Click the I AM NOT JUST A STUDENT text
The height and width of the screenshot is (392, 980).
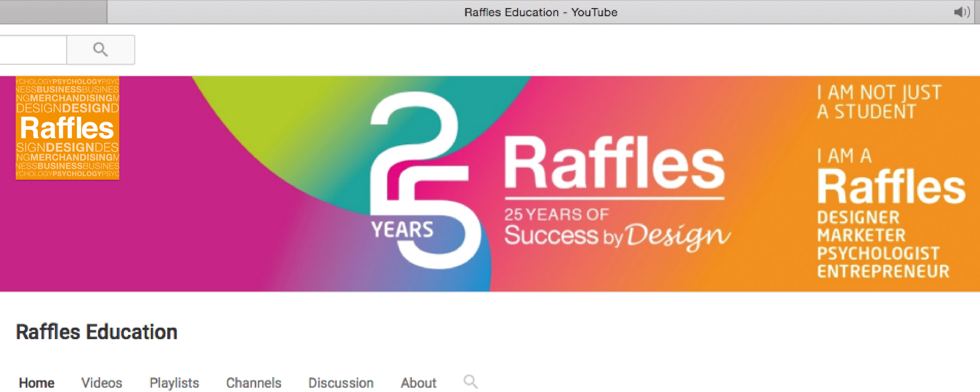879,102
